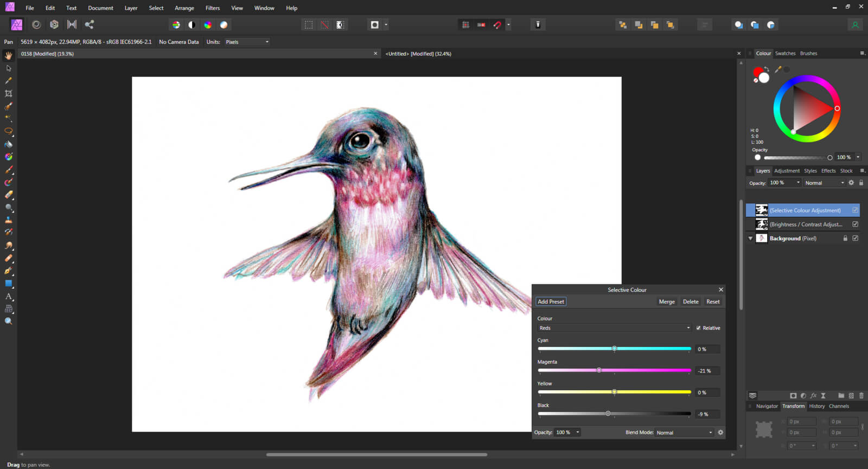Select the Crop tool
868x469 pixels.
[x=9, y=93]
